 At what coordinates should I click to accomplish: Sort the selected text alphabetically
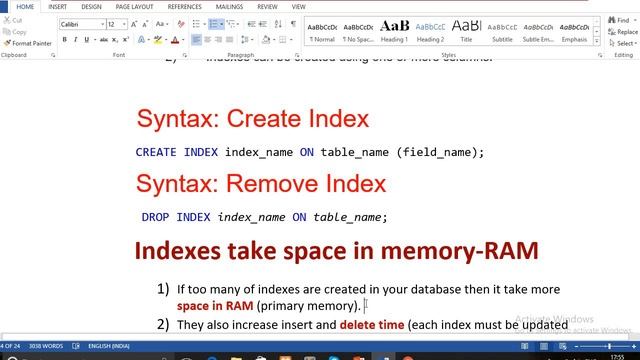click(278, 24)
